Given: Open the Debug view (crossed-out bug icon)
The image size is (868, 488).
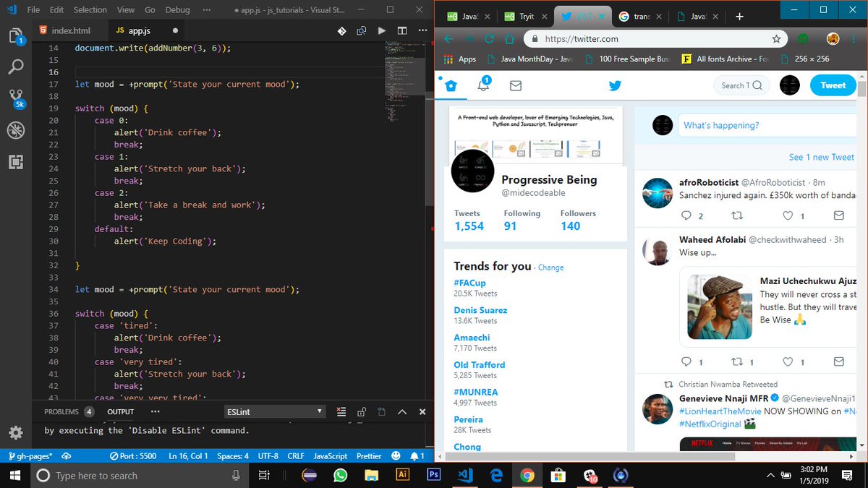Looking at the screenshot, I should (15, 130).
